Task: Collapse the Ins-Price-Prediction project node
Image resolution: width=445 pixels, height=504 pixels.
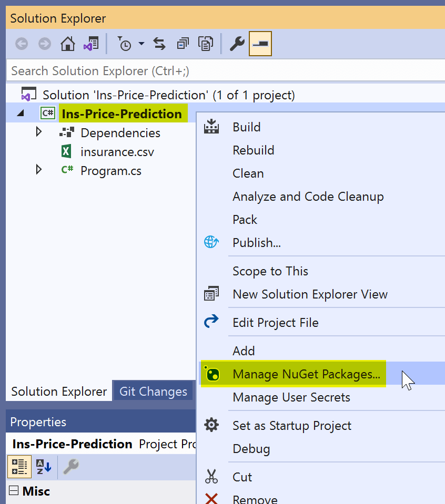Action: click(x=21, y=113)
